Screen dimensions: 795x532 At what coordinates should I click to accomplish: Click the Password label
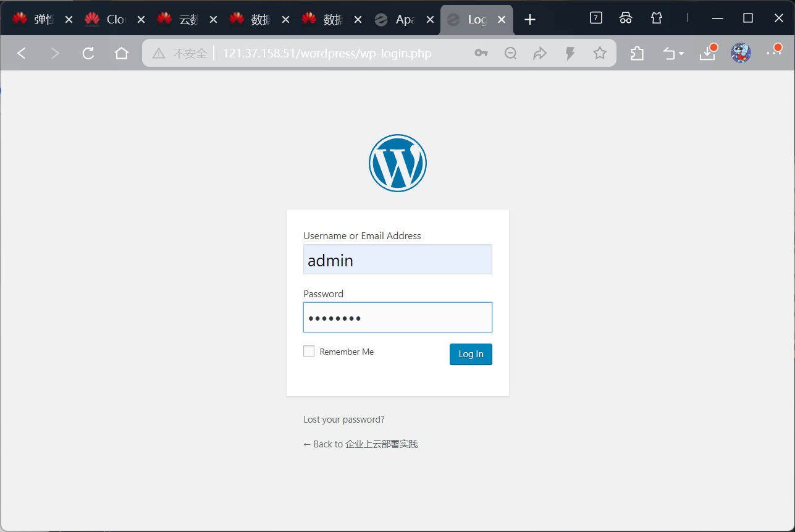pos(323,294)
